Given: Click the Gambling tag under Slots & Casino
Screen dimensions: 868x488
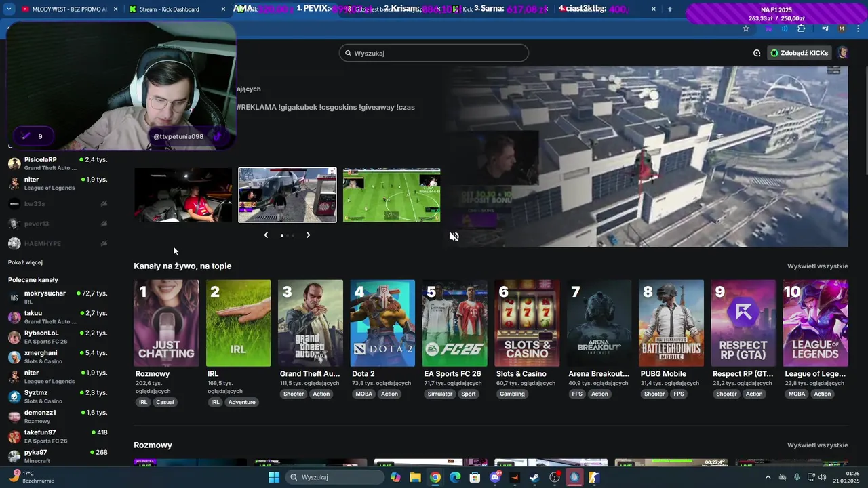Looking at the screenshot, I should click(x=513, y=394).
